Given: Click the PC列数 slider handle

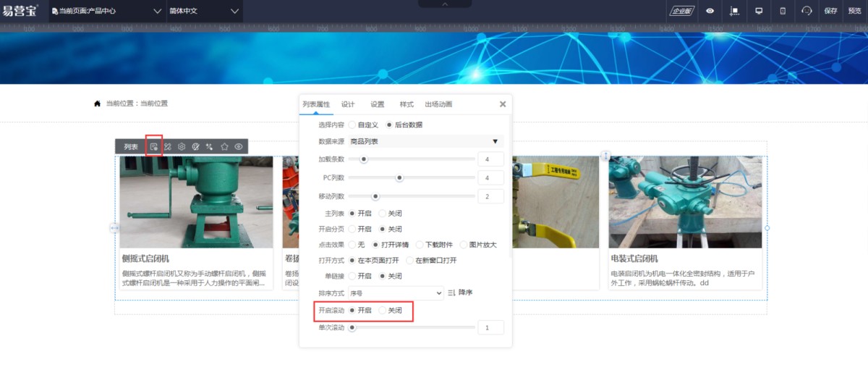Looking at the screenshot, I should (399, 177).
